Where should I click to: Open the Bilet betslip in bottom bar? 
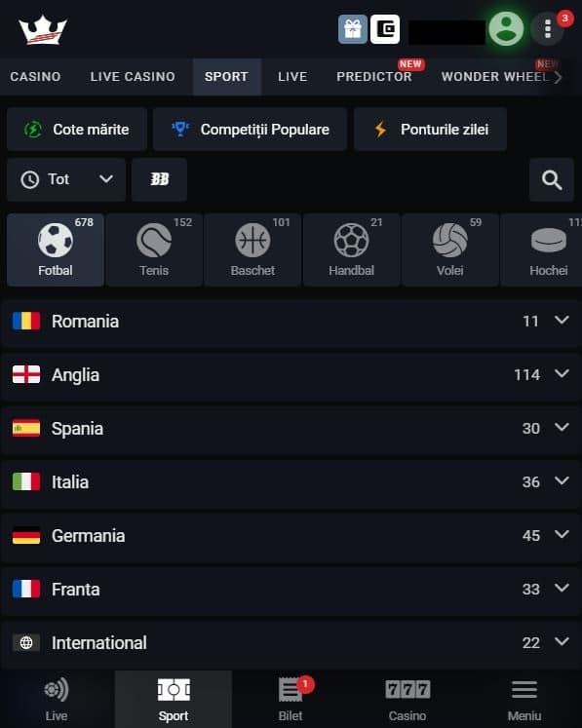point(291,699)
